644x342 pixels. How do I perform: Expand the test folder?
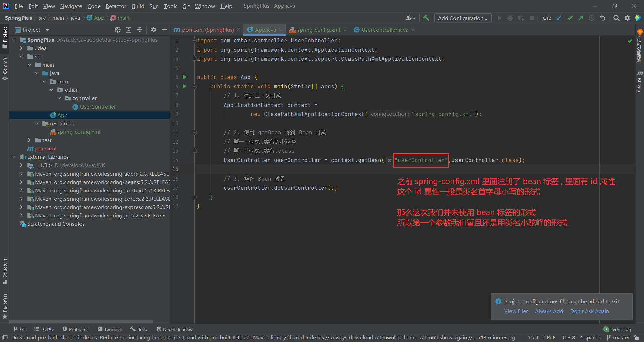pos(29,140)
